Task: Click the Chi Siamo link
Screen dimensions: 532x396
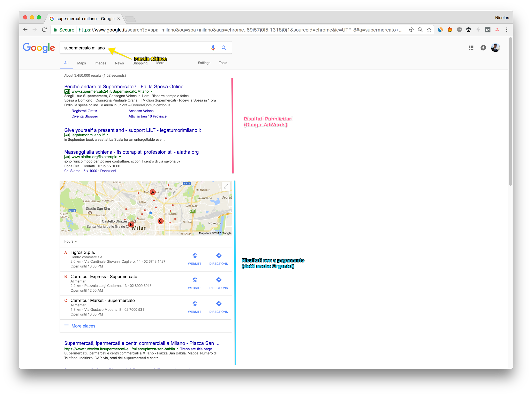Action: coord(72,171)
